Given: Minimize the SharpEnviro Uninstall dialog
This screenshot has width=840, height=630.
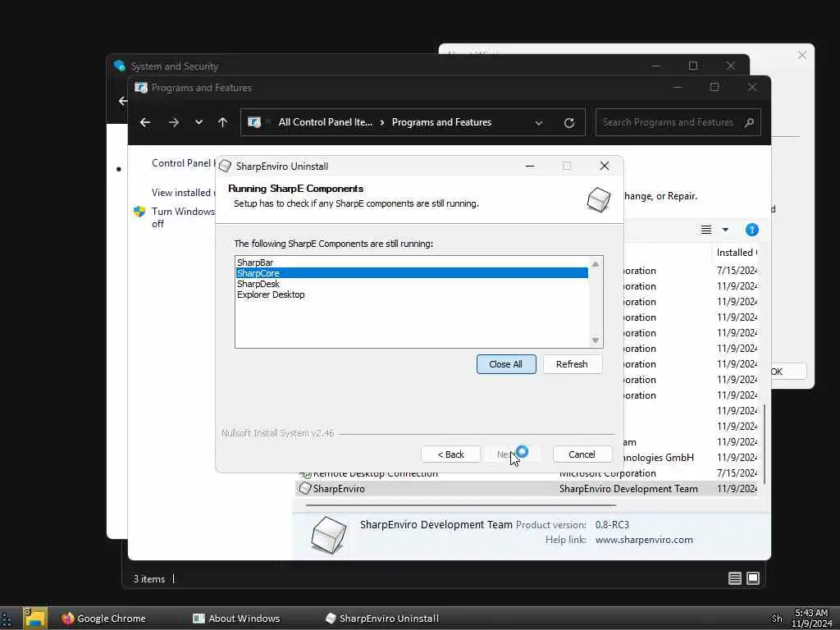Looking at the screenshot, I should click(530, 166).
